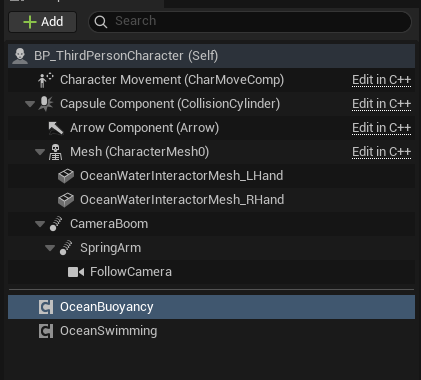Screen dimensions: 421x380
Task: Click the Character Movement component icon
Action: [x=46, y=80]
